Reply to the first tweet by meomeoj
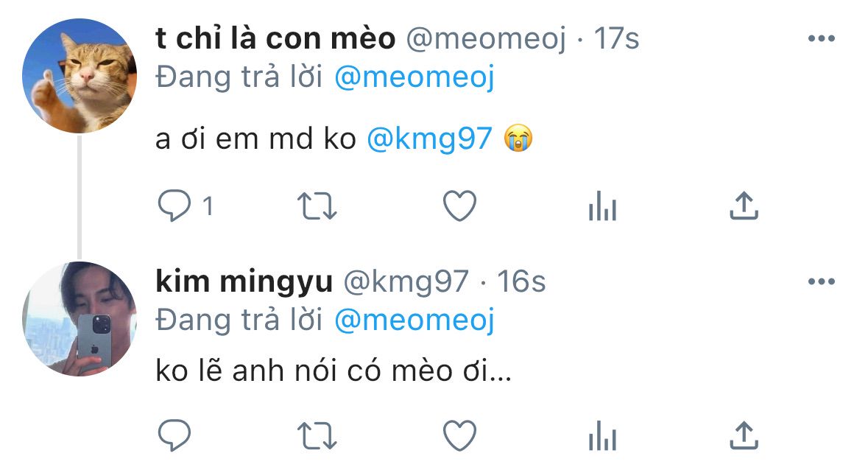 click(174, 206)
